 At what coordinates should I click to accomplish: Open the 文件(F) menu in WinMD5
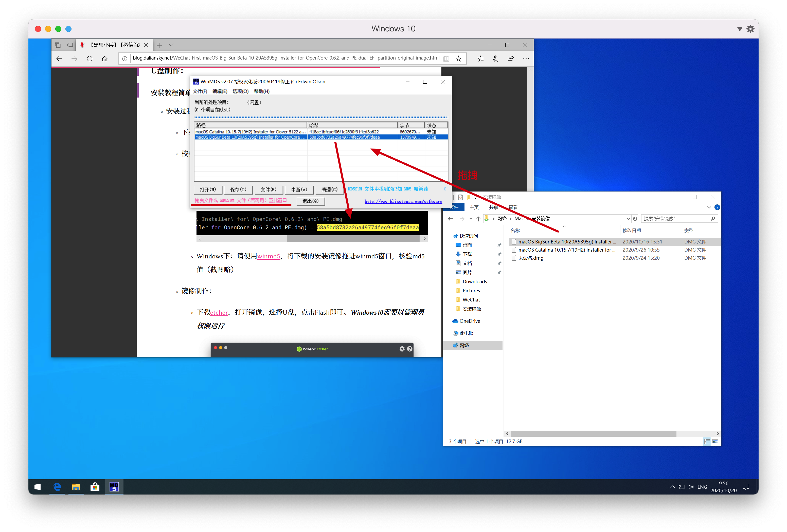[200, 91]
